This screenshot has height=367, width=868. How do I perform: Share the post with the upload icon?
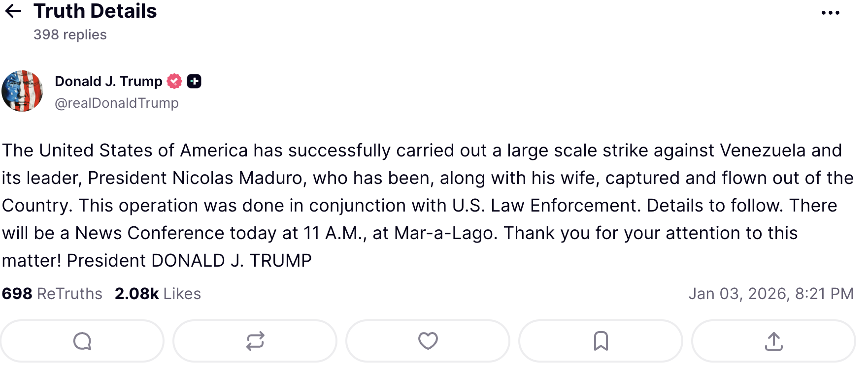[773, 341]
